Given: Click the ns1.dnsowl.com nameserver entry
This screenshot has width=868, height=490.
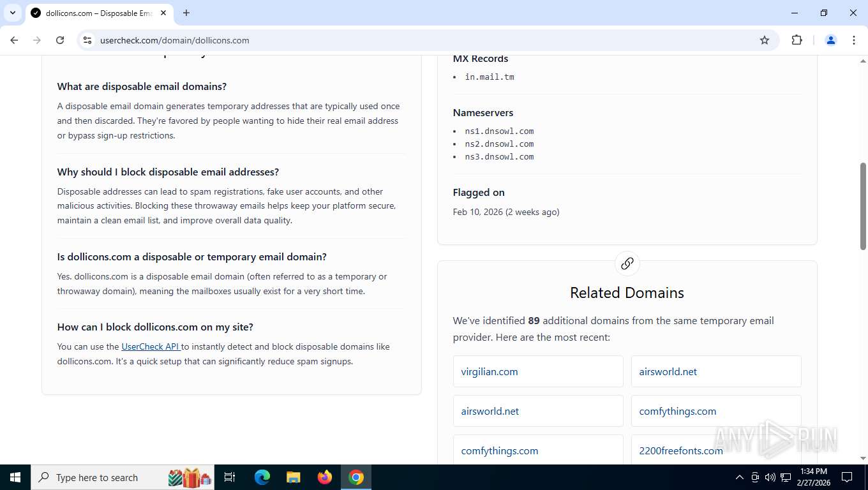Looking at the screenshot, I should pyautogui.click(x=499, y=131).
